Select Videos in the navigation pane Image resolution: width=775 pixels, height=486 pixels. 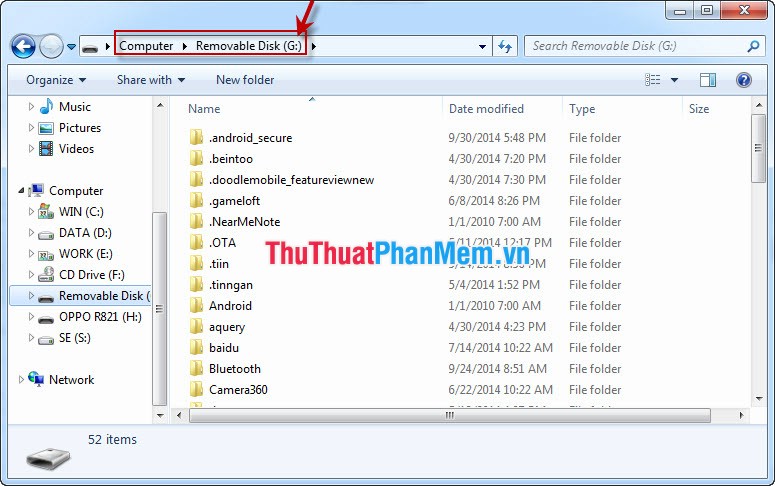pos(76,149)
